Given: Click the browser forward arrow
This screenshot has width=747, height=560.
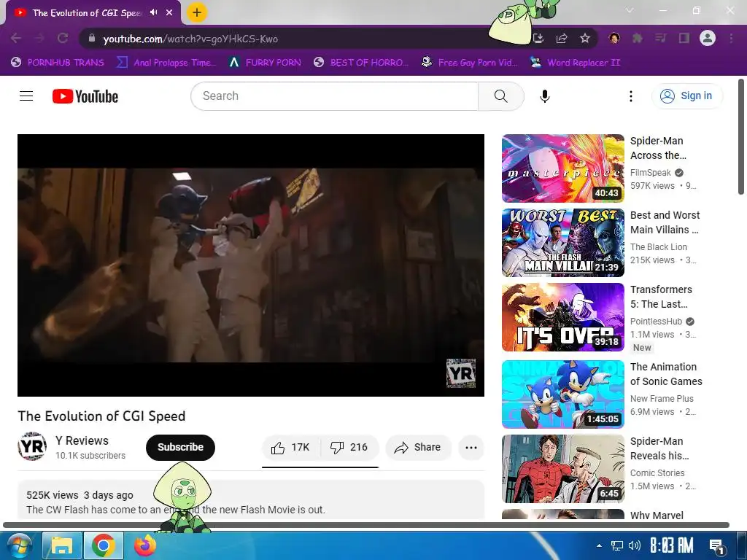Looking at the screenshot, I should 39,38.
